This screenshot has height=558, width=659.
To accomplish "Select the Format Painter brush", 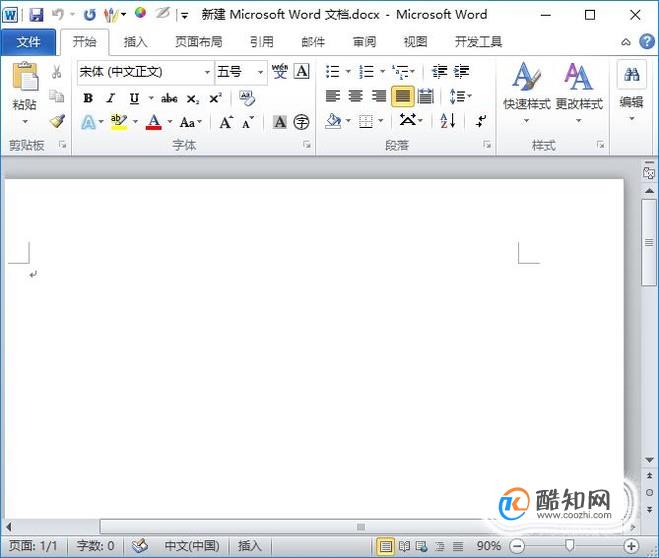I will coord(57,121).
